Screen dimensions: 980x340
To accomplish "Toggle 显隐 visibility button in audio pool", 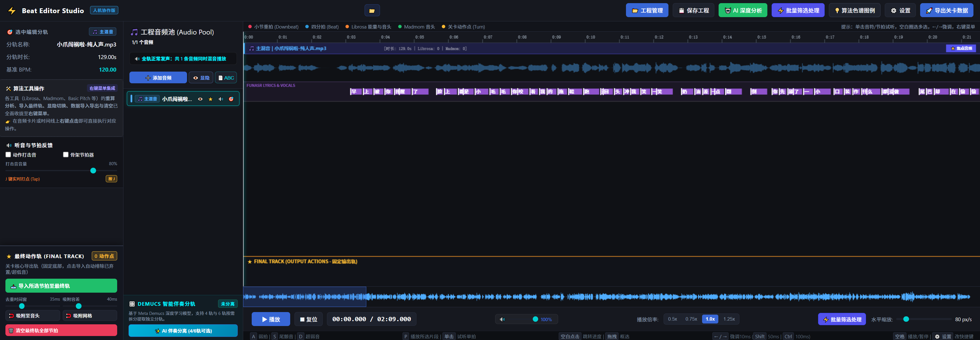I will (201, 78).
